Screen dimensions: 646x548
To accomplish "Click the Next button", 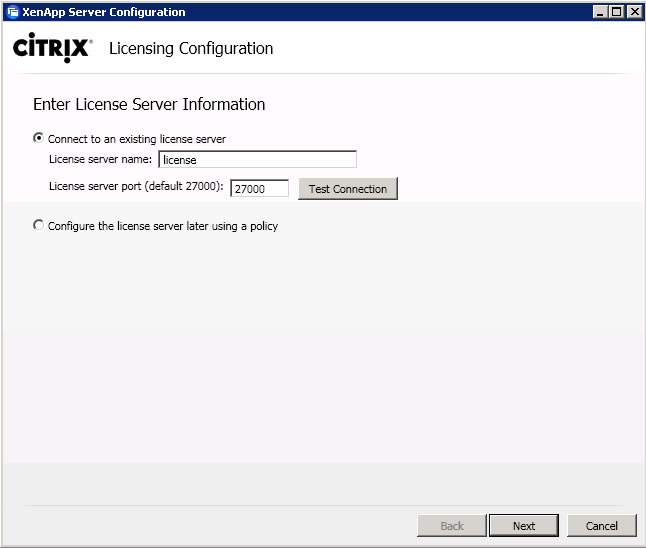I will (x=524, y=525).
